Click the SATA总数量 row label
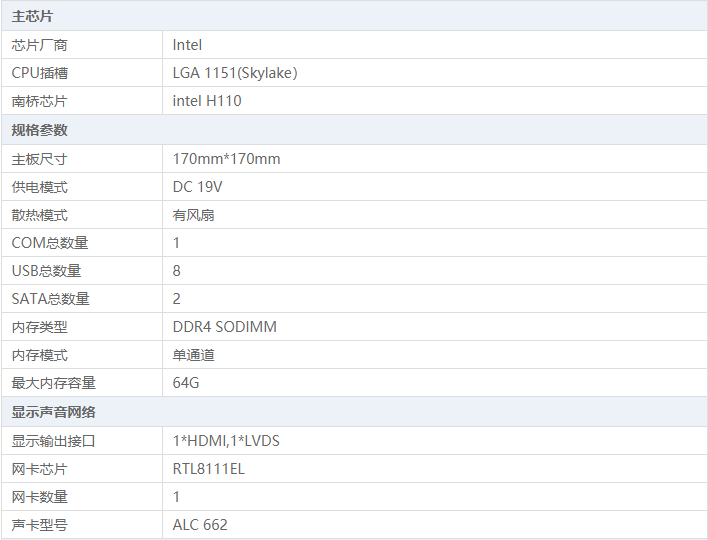 [x=51, y=299]
